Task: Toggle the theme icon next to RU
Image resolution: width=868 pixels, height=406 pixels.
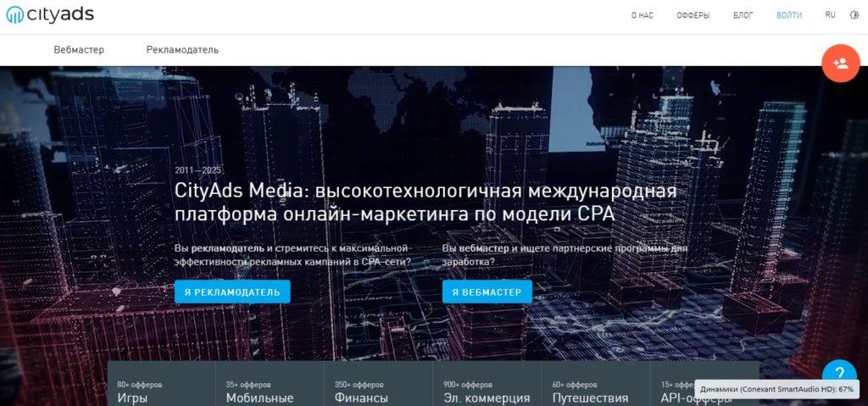Action: [x=854, y=15]
